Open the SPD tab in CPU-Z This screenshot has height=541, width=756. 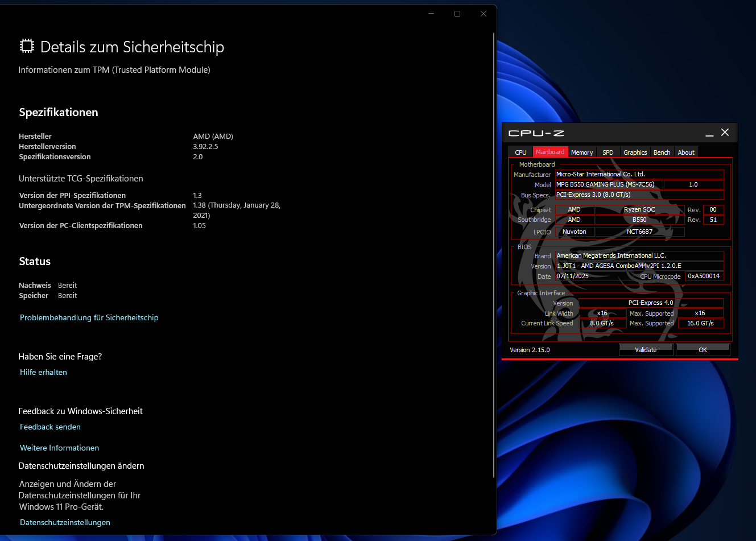[x=608, y=152]
